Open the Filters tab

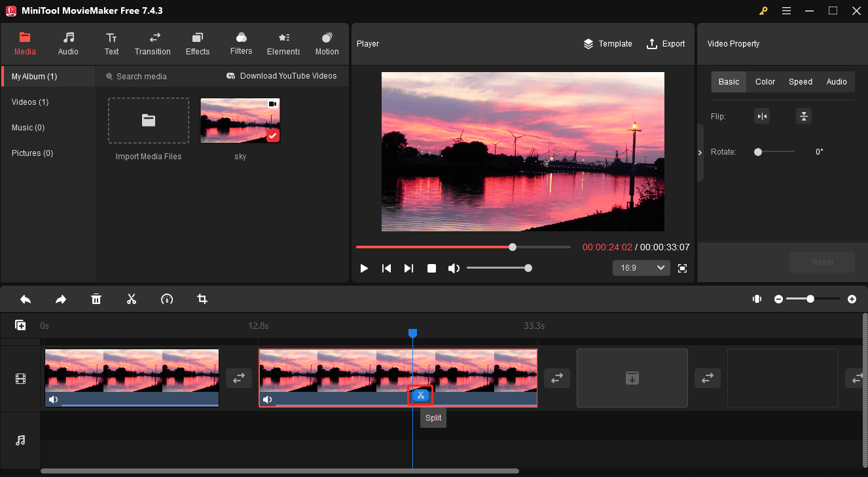pyautogui.click(x=241, y=44)
